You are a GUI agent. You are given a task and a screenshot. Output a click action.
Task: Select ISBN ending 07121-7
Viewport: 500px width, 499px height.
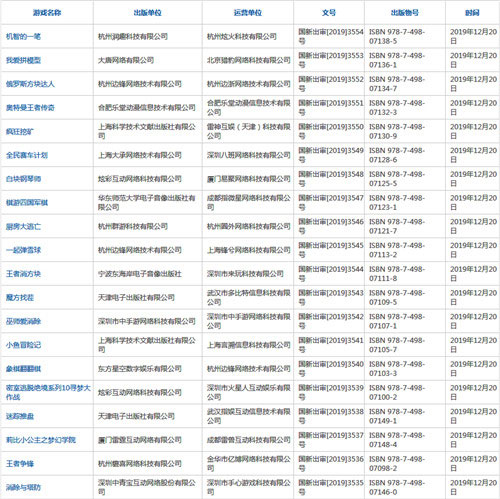(397, 226)
